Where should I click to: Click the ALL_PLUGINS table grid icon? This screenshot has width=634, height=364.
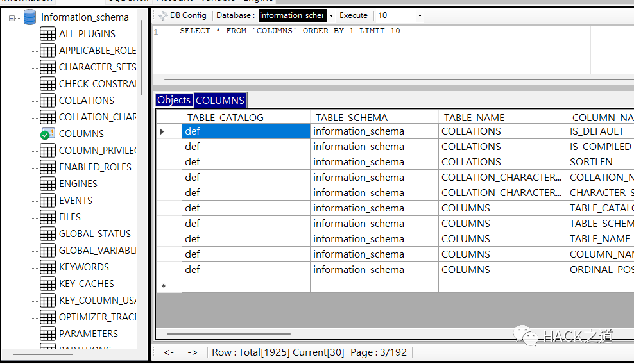point(47,34)
